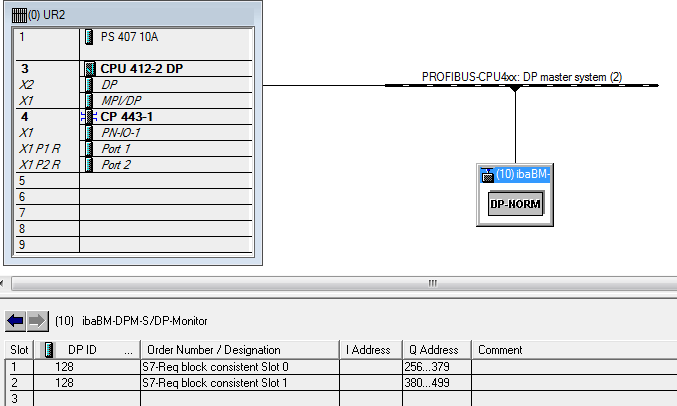
Task: Go back with the blue left arrow
Action: pos(16,321)
